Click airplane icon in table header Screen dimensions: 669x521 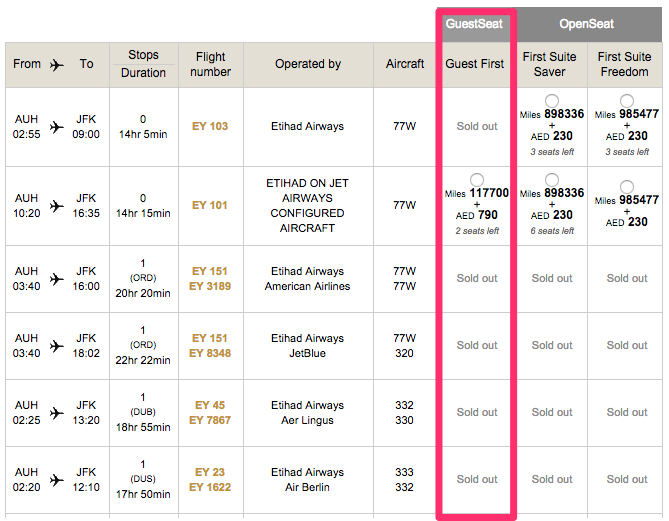tap(56, 64)
